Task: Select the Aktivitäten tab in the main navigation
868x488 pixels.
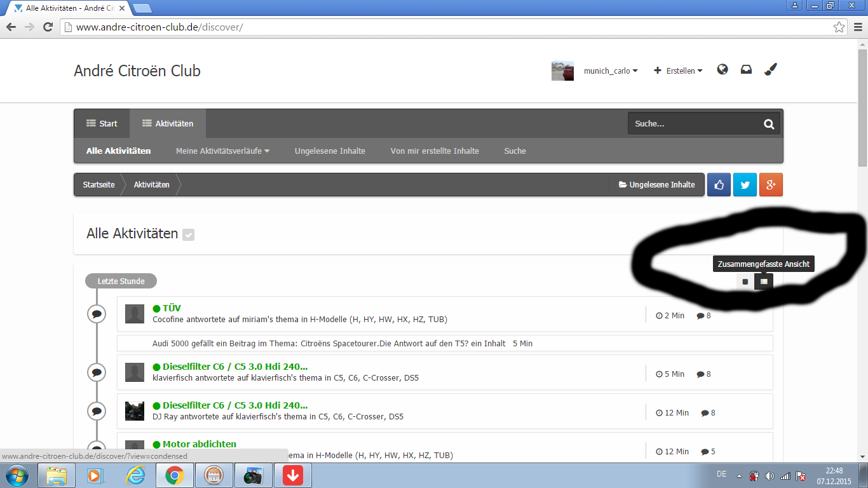Action: point(168,123)
